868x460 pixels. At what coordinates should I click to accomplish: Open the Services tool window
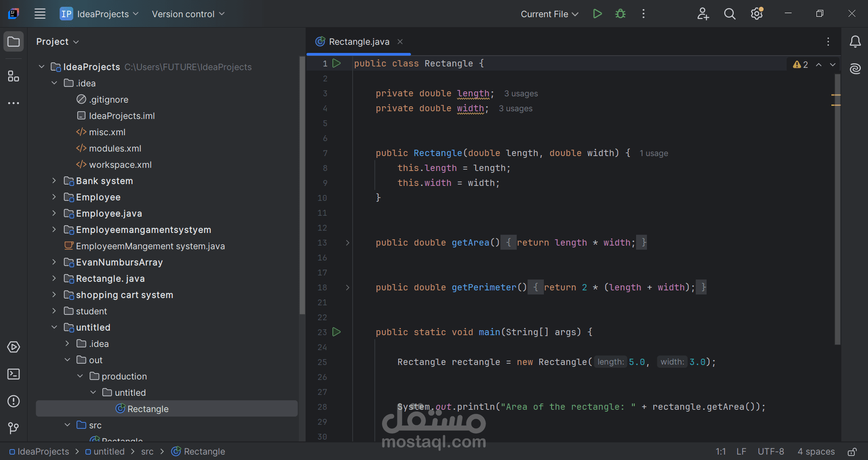14,347
